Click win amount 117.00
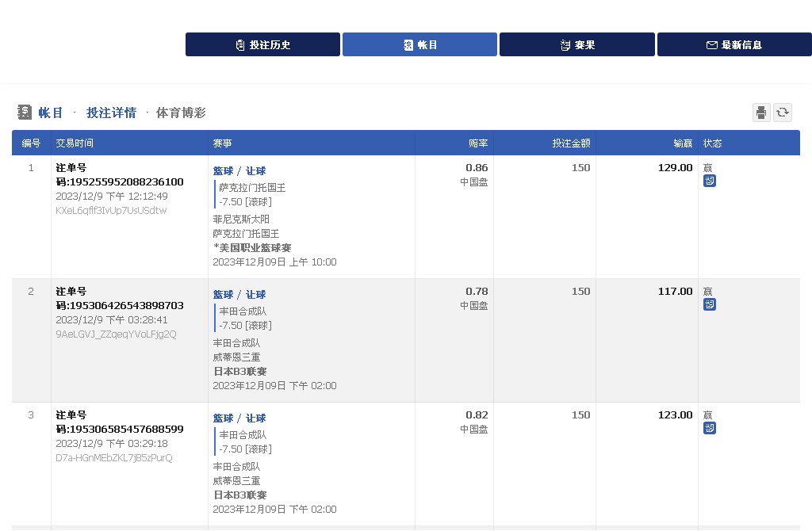Image resolution: width=812 pixels, height=531 pixels. pyautogui.click(x=676, y=292)
